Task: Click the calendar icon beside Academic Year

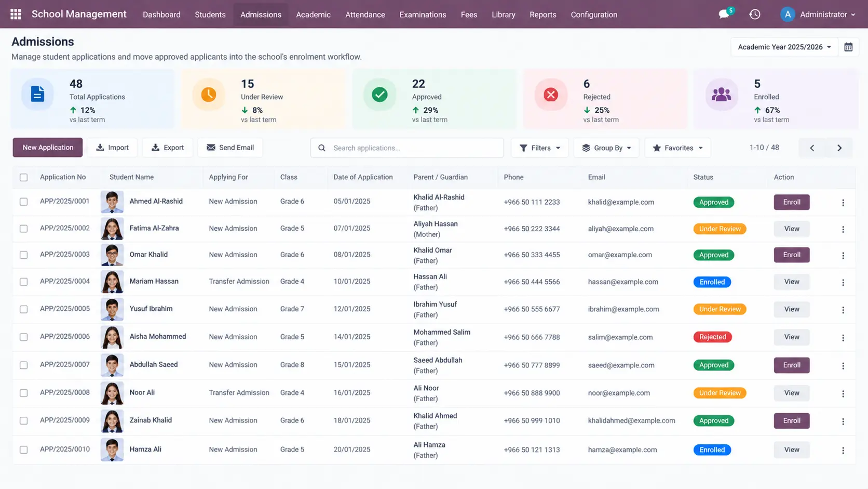Action: coord(848,47)
